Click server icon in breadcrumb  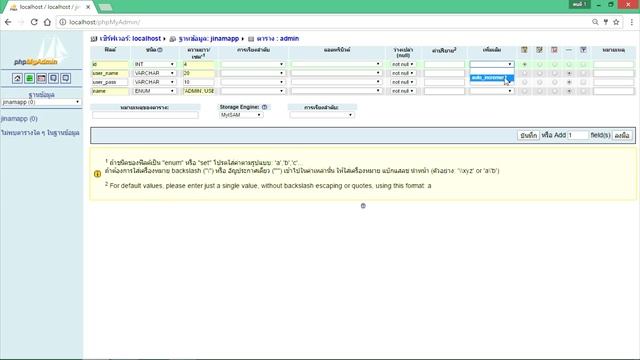tap(93, 39)
